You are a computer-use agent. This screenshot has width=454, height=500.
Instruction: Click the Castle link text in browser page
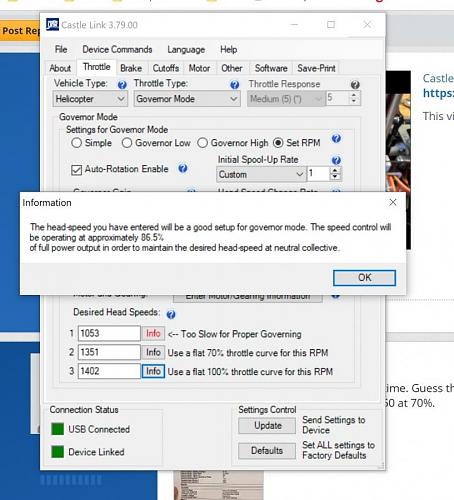pyautogui.click(x=438, y=78)
